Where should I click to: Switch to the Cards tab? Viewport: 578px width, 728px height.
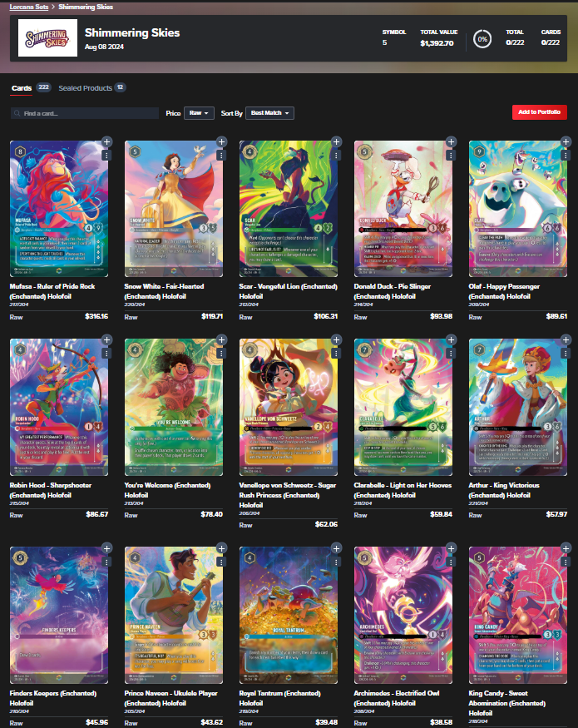coord(22,87)
